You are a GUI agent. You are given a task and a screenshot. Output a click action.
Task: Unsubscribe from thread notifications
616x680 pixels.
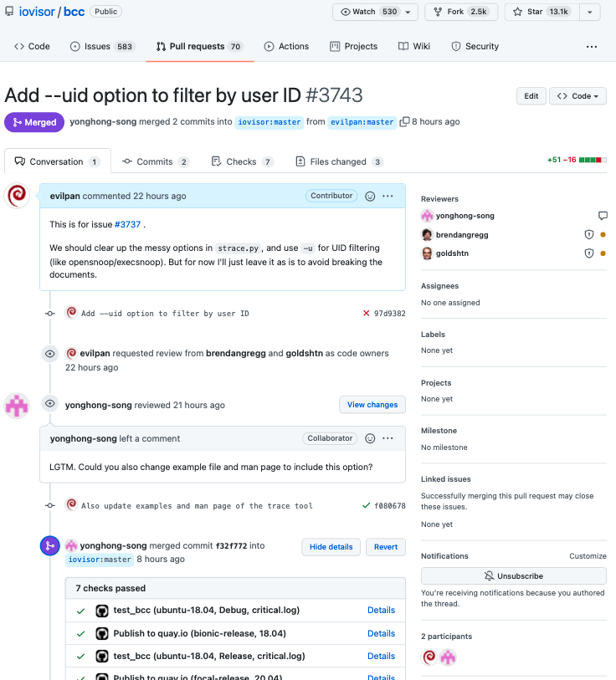point(513,576)
